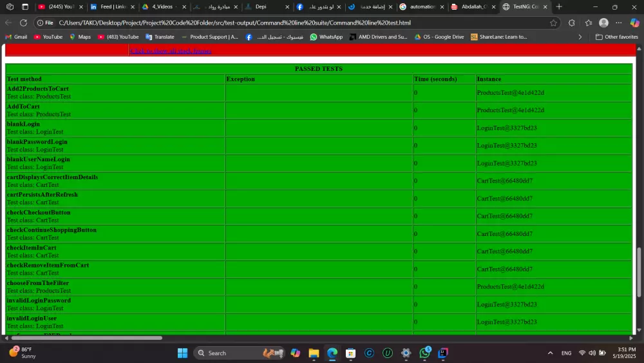
Task: Open the ShareLane bookmark
Action: [x=499, y=37]
